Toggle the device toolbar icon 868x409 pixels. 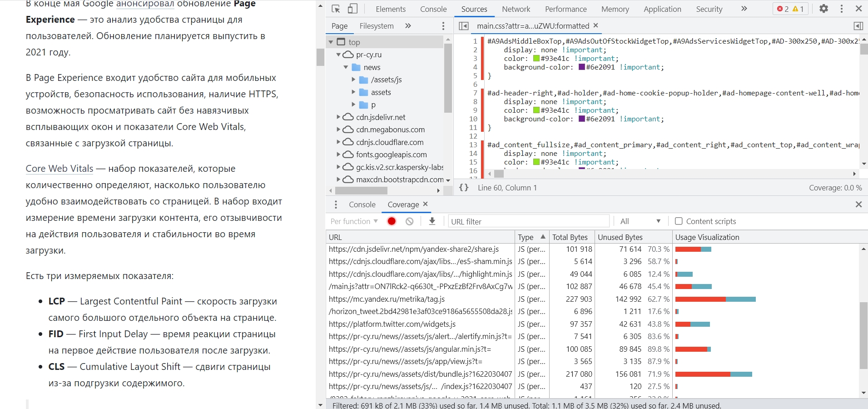[x=352, y=9]
